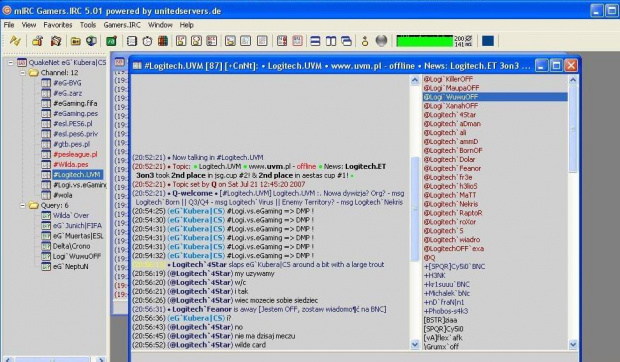
Task: Open the Address Book toolbar icon
Action: pos(132,41)
